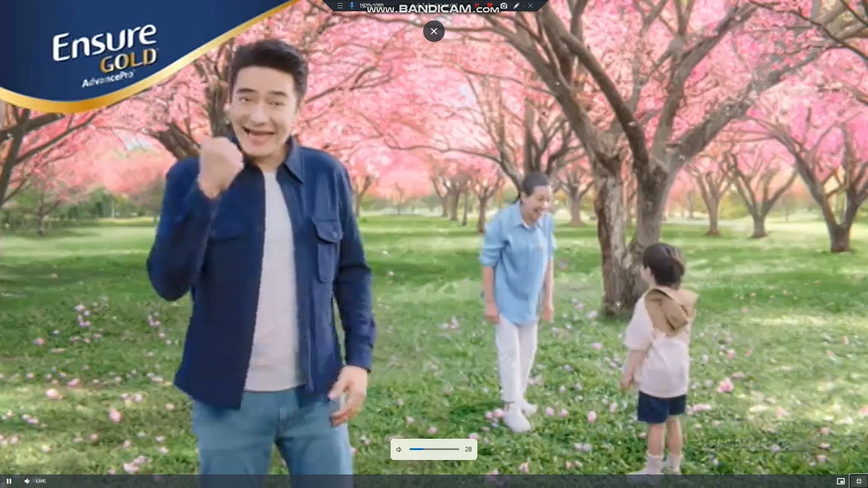Screen dimensions: 868x488
Task: Open Bandicam hamburger menu
Action: [340, 6]
